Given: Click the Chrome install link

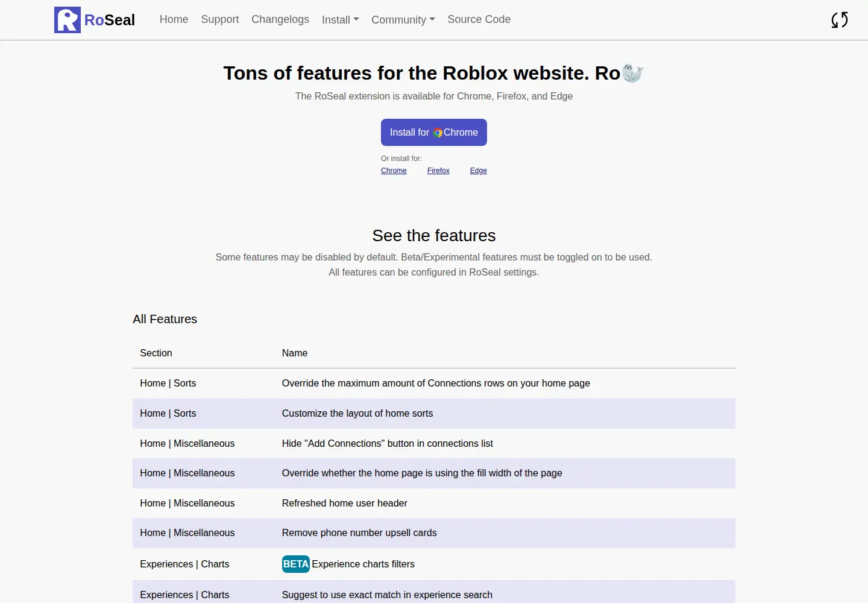Looking at the screenshot, I should [394, 171].
